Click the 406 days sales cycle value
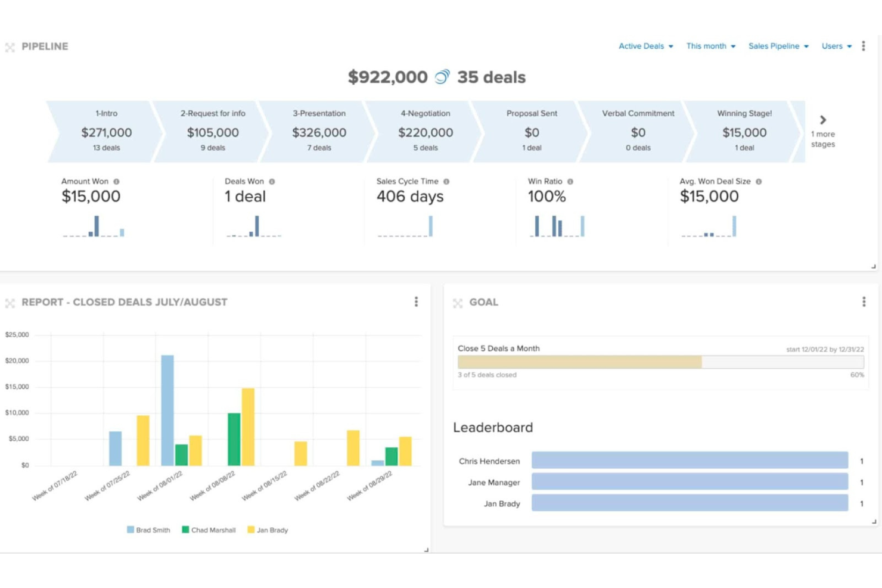The height and width of the screenshot is (588, 882). 410,197
